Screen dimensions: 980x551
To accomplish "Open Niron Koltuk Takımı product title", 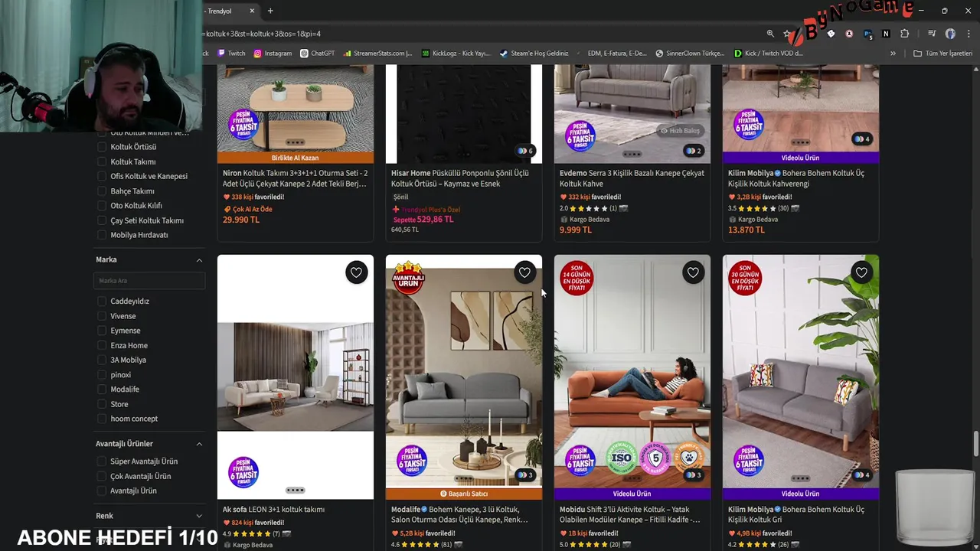I will pos(296,178).
